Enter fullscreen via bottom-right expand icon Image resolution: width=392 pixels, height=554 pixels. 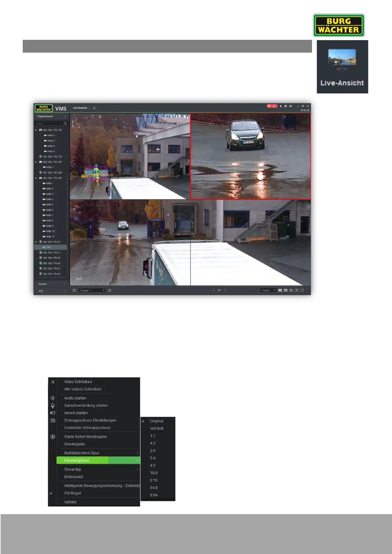tap(302, 290)
